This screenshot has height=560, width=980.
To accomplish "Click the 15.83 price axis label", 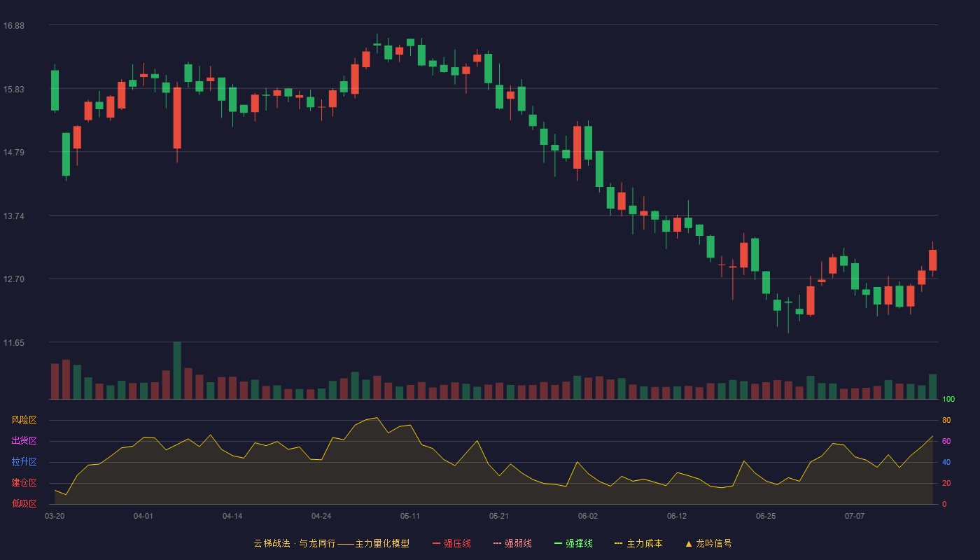I will point(13,89).
